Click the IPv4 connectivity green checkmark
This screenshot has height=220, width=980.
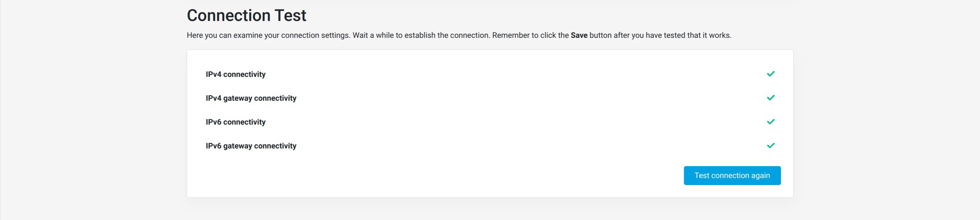tap(771, 74)
